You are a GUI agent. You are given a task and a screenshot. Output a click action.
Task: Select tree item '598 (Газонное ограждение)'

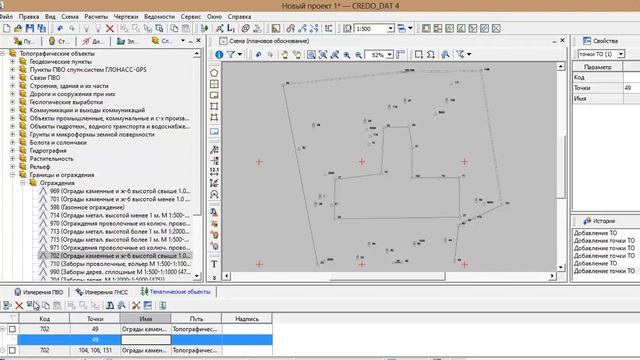87,207
